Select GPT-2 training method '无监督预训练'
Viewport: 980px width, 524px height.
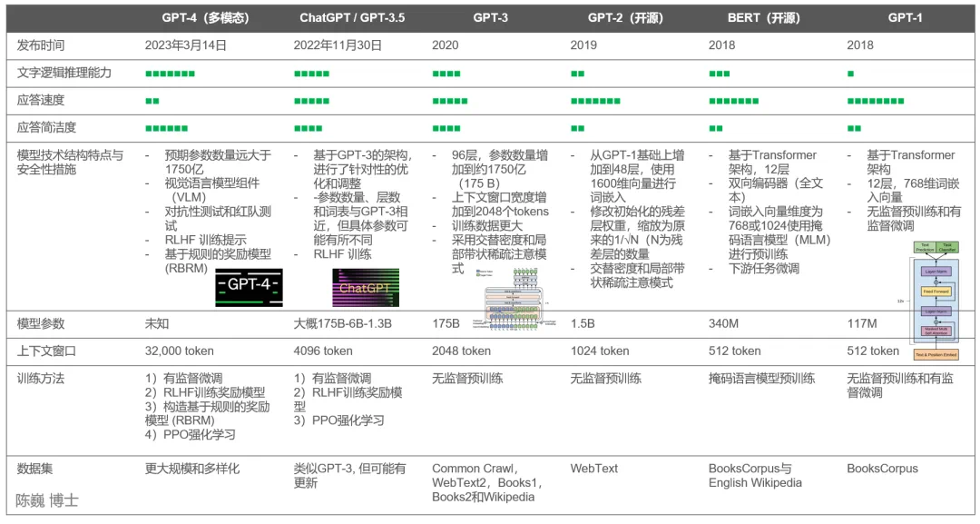click(x=605, y=379)
